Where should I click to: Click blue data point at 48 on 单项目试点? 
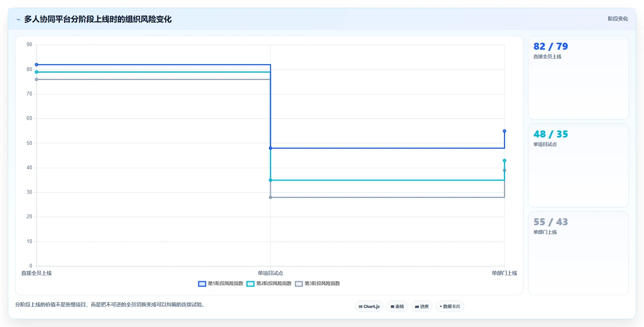pyautogui.click(x=270, y=148)
